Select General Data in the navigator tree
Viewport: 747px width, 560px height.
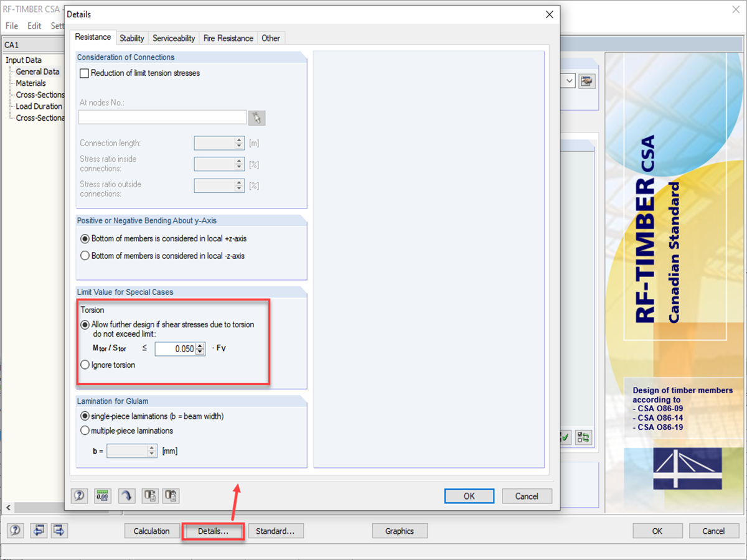pos(37,72)
